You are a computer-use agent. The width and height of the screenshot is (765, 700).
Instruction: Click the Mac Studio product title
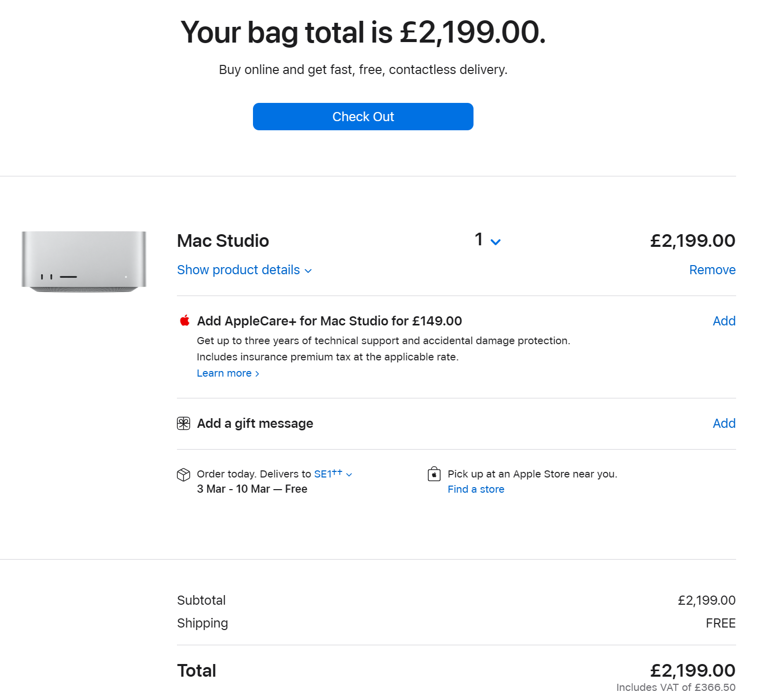223,241
